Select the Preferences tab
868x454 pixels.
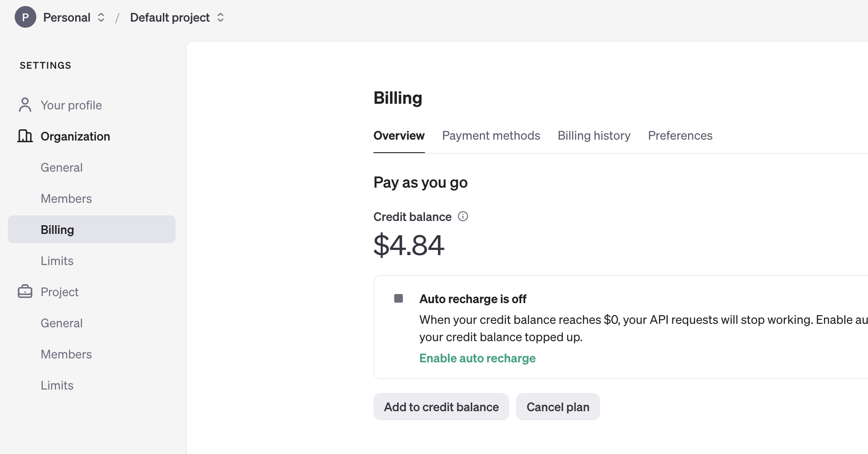point(680,136)
